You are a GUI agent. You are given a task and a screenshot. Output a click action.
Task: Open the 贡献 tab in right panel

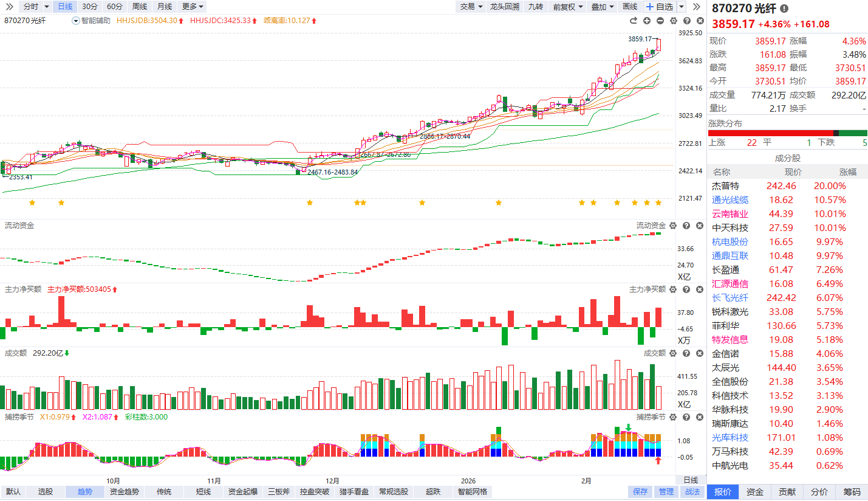[787, 492]
